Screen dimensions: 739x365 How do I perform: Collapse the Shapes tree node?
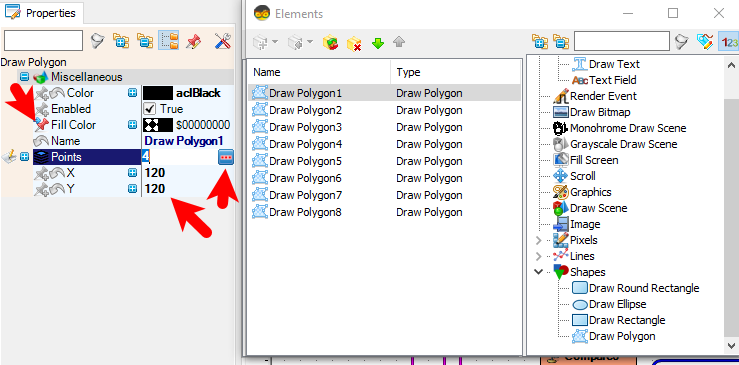click(539, 272)
